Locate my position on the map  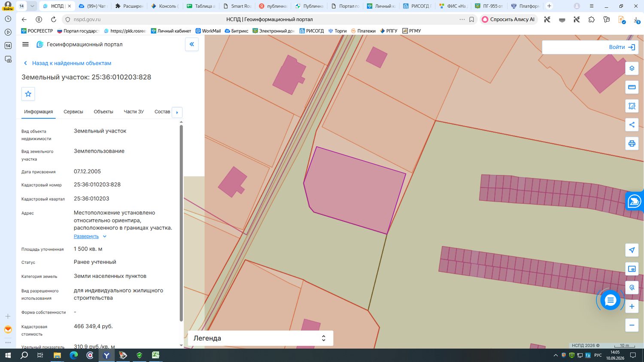(632, 250)
